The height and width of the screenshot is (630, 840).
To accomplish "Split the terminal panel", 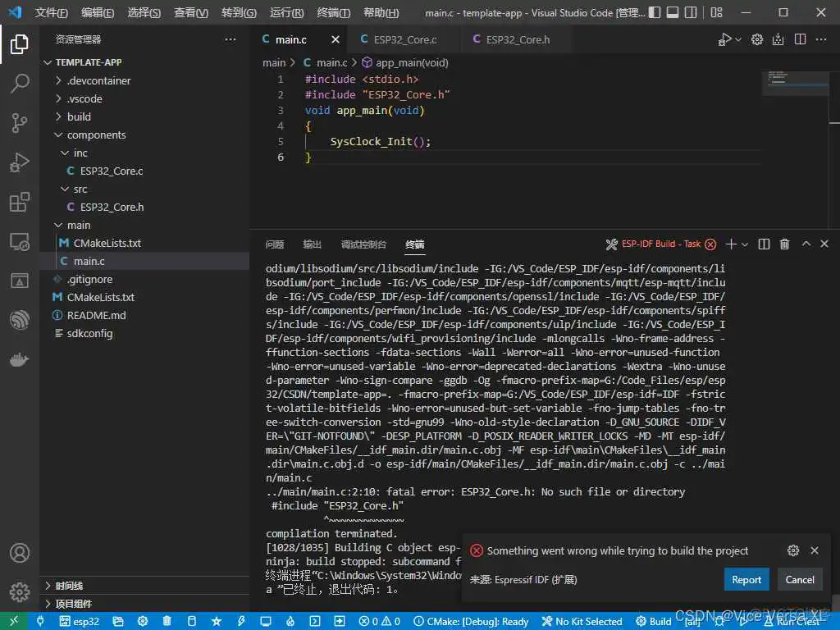I will click(763, 244).
